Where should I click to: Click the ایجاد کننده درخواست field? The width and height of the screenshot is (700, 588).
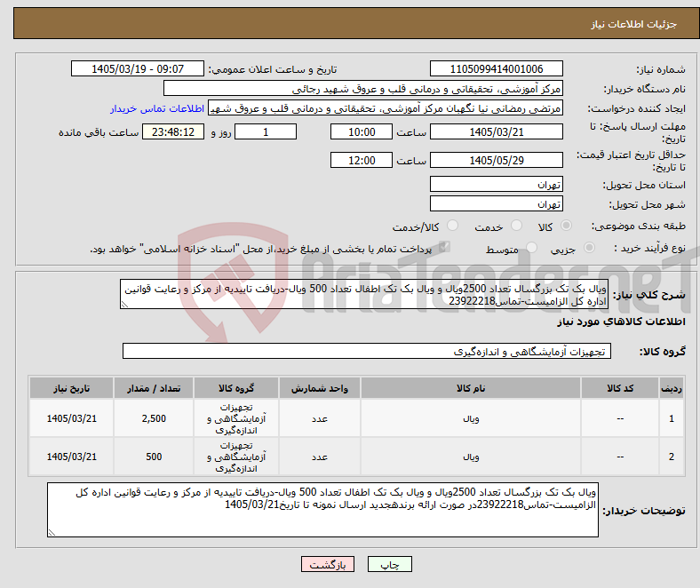(386, 108)
